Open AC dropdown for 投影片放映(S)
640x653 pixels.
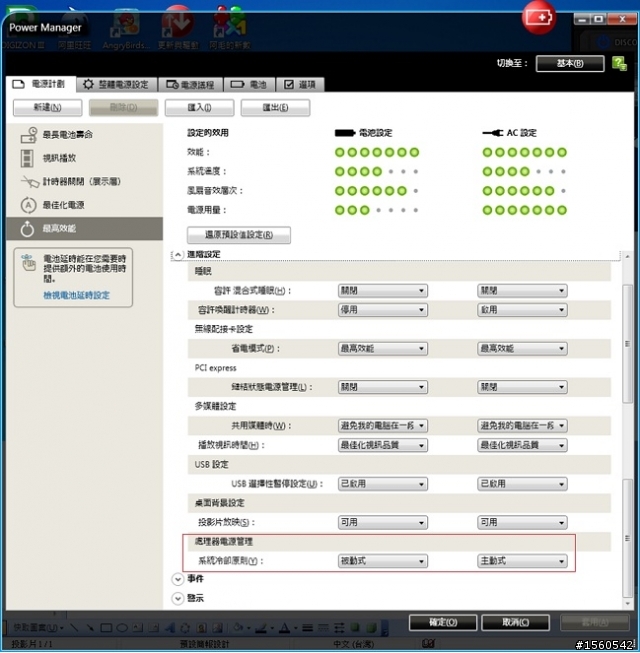(522, 522)
